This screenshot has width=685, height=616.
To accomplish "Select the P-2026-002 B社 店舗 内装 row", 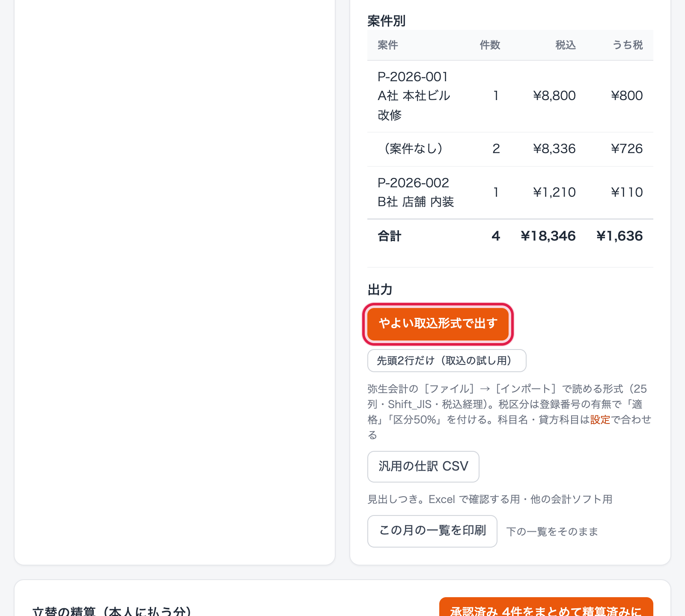I will pos(510,192).
